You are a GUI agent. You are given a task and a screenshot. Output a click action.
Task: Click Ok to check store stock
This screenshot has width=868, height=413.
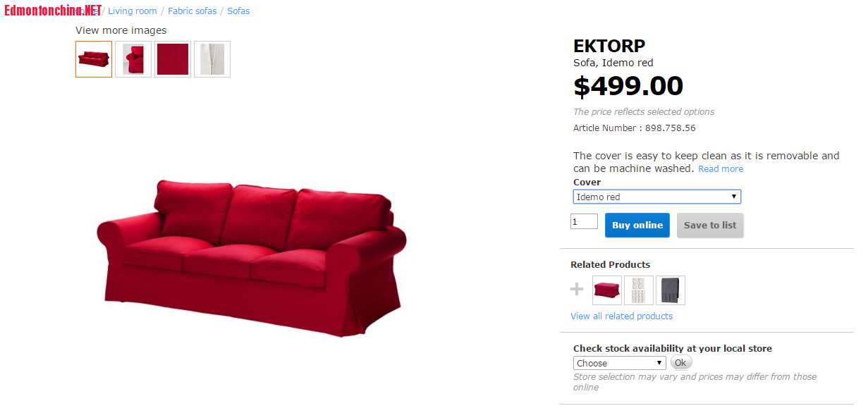[x=680, y=363]
